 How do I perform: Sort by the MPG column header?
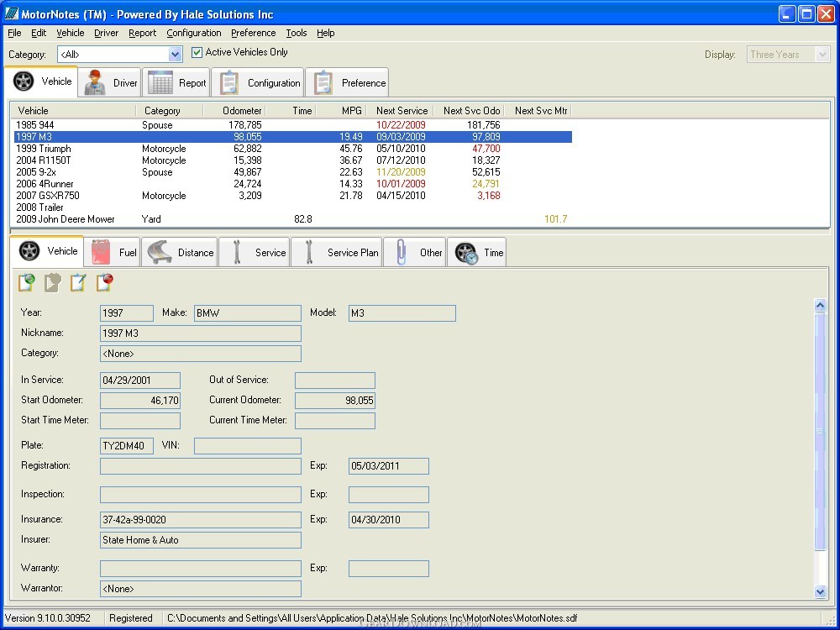tap(341, 111)
